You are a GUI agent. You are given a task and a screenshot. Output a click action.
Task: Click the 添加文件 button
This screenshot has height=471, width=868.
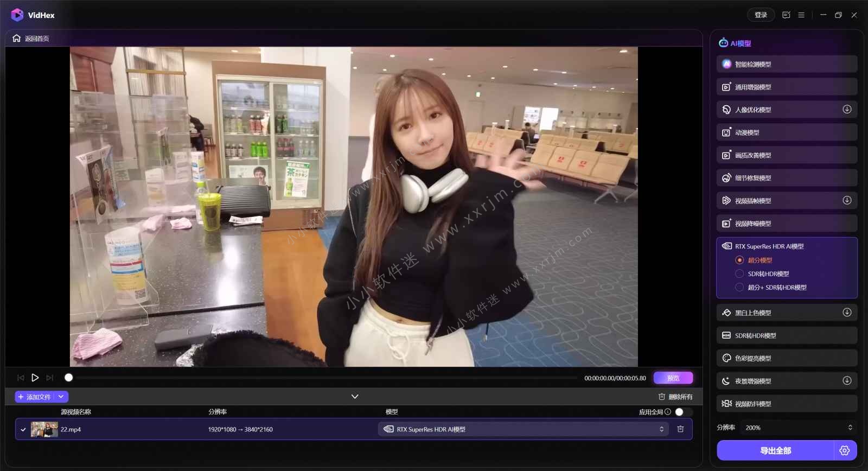point(34,397)
